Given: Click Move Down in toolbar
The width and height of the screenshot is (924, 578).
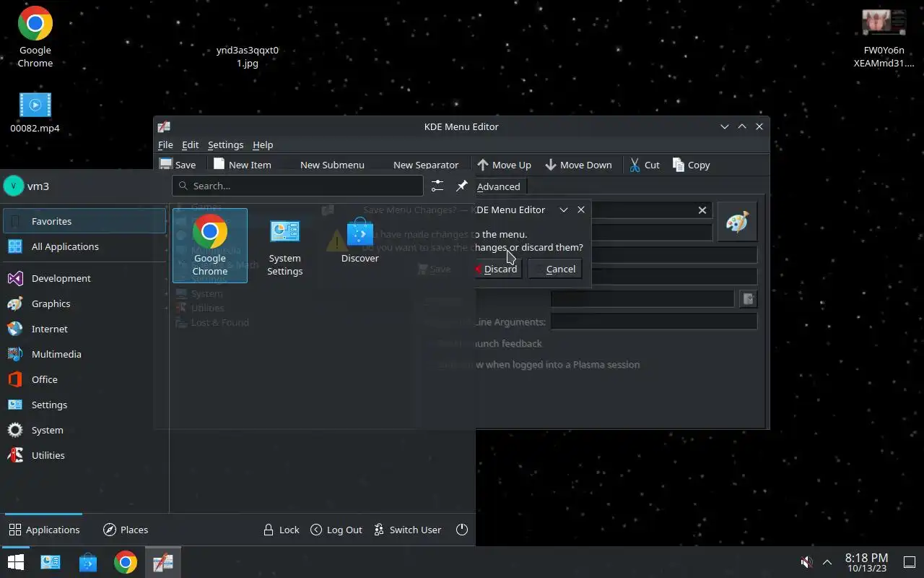Looking at the screenshot, I should (x=578, y=165).
